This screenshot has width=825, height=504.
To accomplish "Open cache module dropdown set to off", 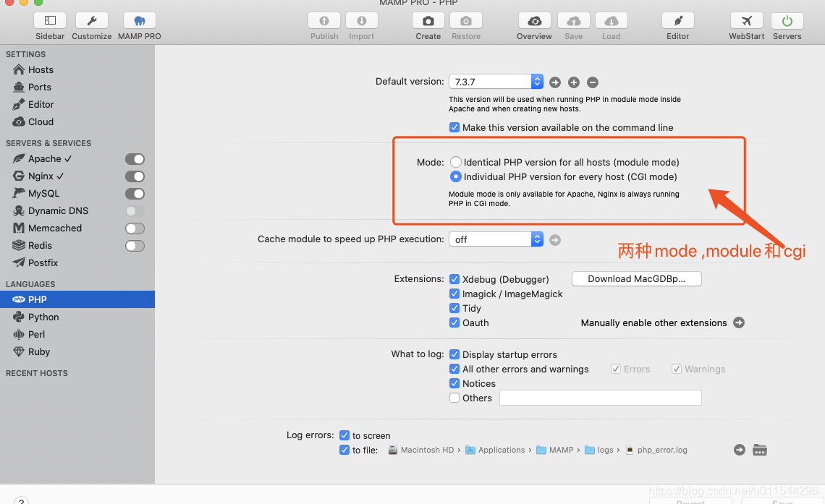I will [x=496, y=239].
